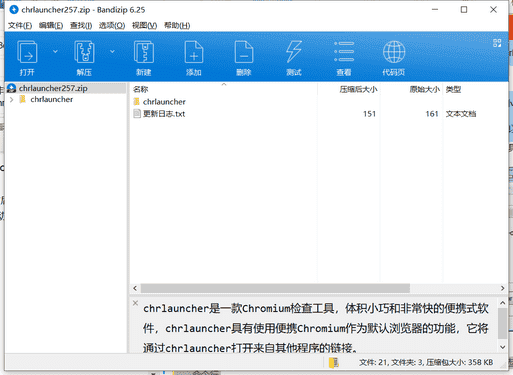This screenshot has height=375, width=513.
Task: Open the Help (帮助) menu
Action: pyautogui.click(x=177, y=25)
